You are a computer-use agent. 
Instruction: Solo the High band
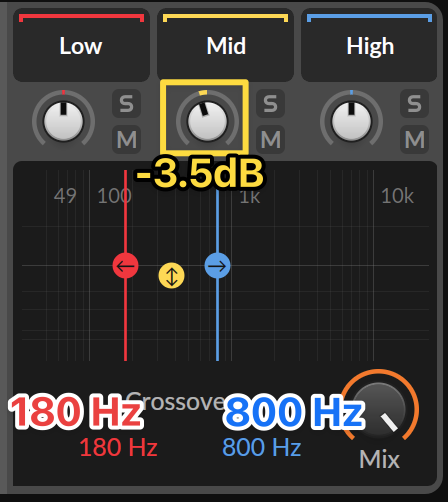(414, 103)
